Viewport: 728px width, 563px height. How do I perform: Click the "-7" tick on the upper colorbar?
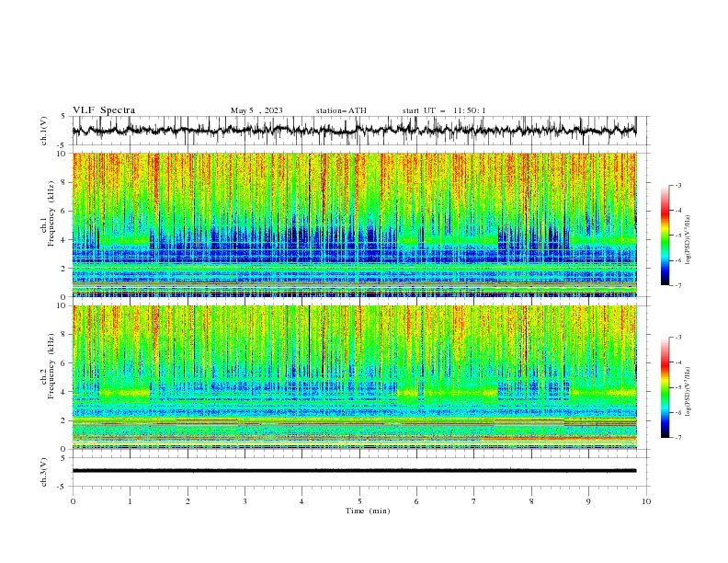[x=677, y=285]
